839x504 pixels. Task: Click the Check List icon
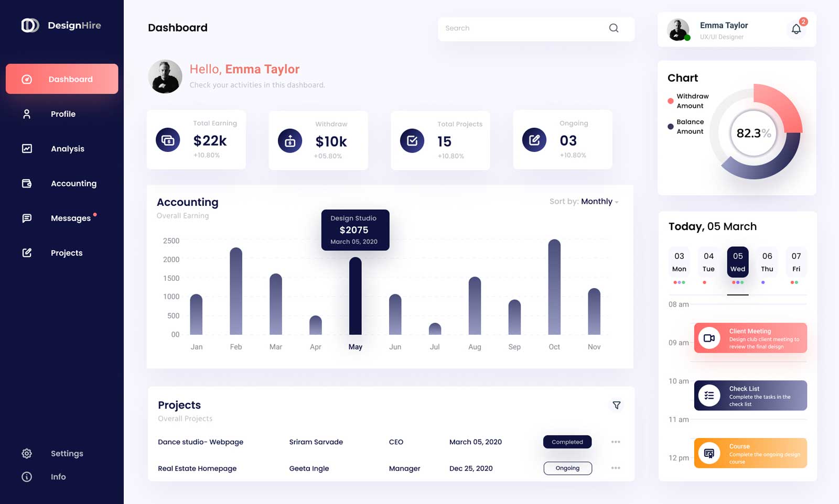click(x=709, y=396)
